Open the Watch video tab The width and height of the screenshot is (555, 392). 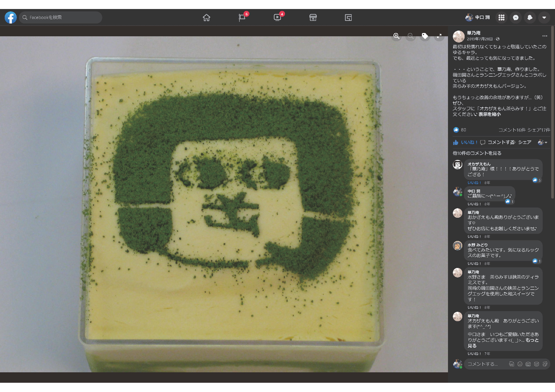277,18
